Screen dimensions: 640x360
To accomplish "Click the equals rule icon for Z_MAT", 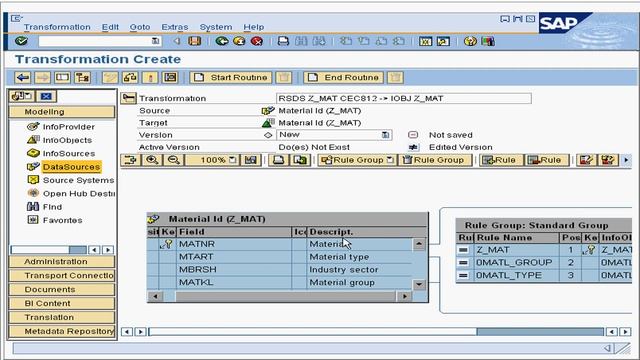I will (x=463, y=250).
